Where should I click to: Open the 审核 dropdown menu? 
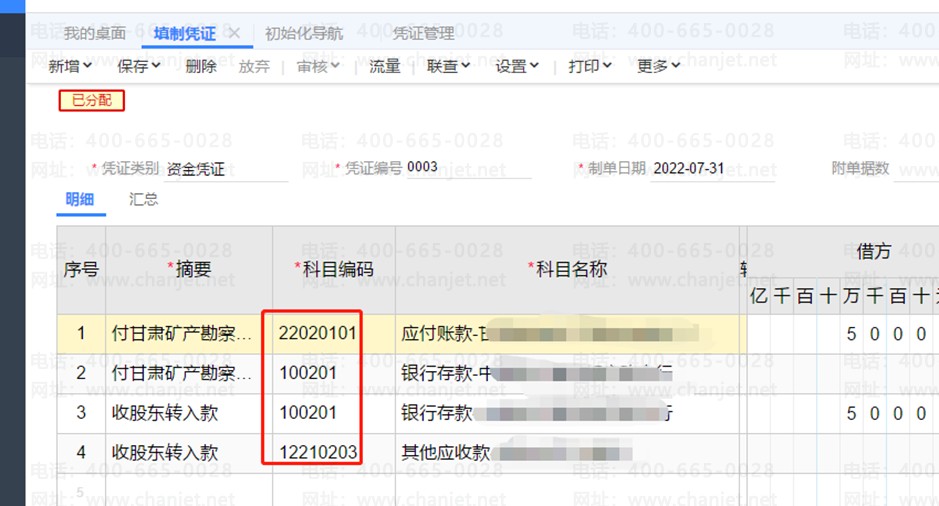coord(318,66)
